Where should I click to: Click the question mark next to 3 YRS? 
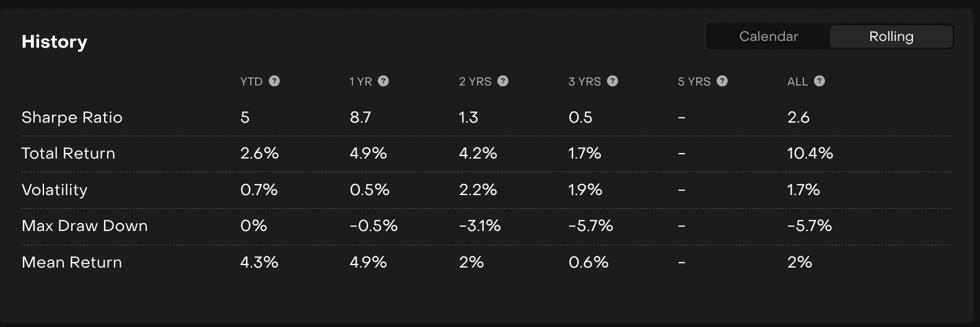(613, 81)
